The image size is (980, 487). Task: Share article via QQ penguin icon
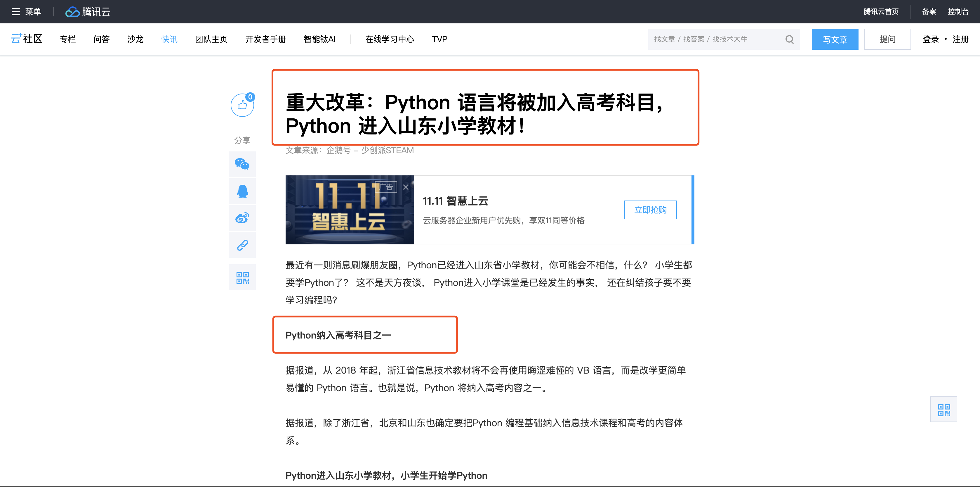click(242, 191)
